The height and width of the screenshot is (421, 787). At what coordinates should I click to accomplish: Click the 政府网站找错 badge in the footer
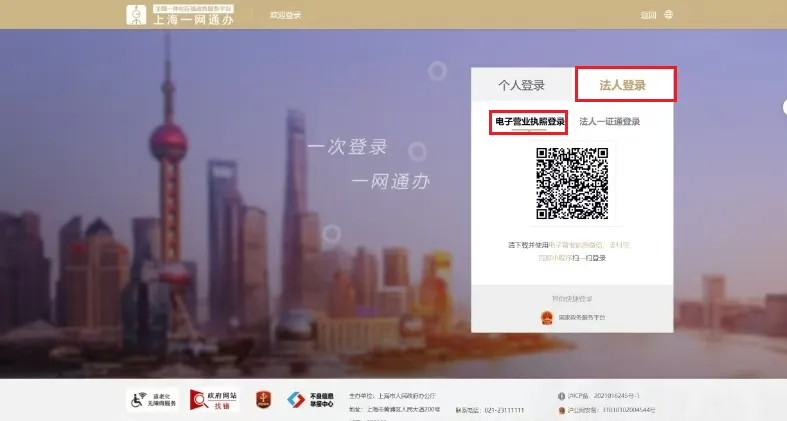click(213, 400)
